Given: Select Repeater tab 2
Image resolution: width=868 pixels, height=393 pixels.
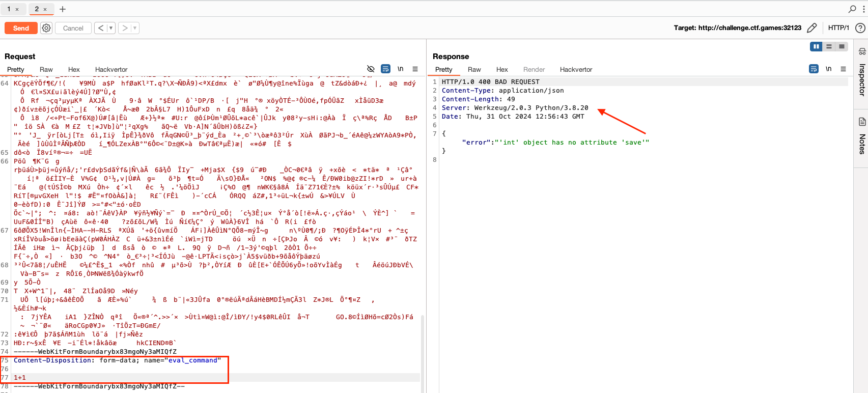Looking at the screenshot, I should pos(37,9).
